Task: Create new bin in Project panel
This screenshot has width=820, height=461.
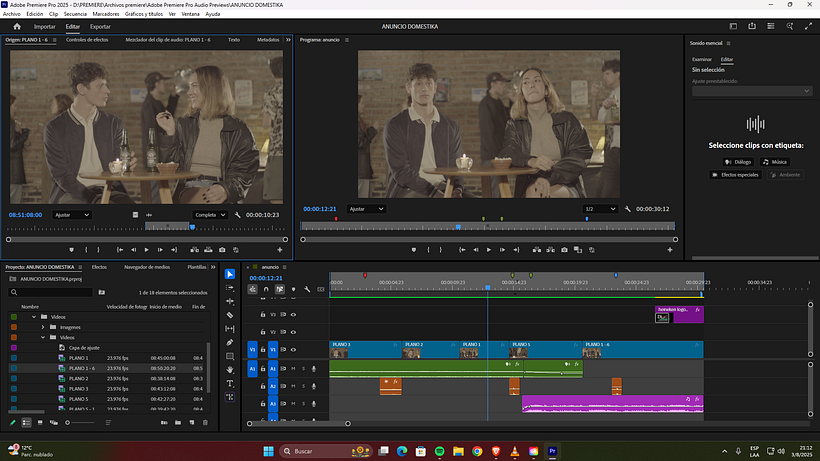Action: point(178,422)
